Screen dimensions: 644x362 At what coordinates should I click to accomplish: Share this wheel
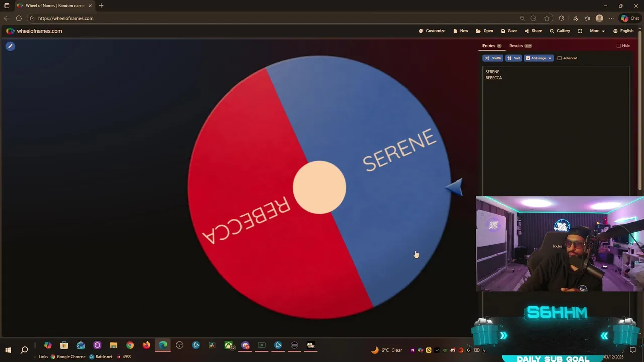[533, 31]
